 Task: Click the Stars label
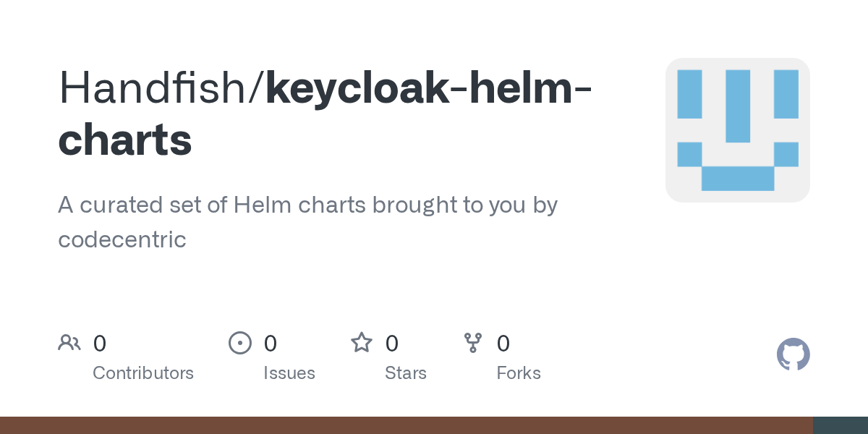click(x=406, y=373)
